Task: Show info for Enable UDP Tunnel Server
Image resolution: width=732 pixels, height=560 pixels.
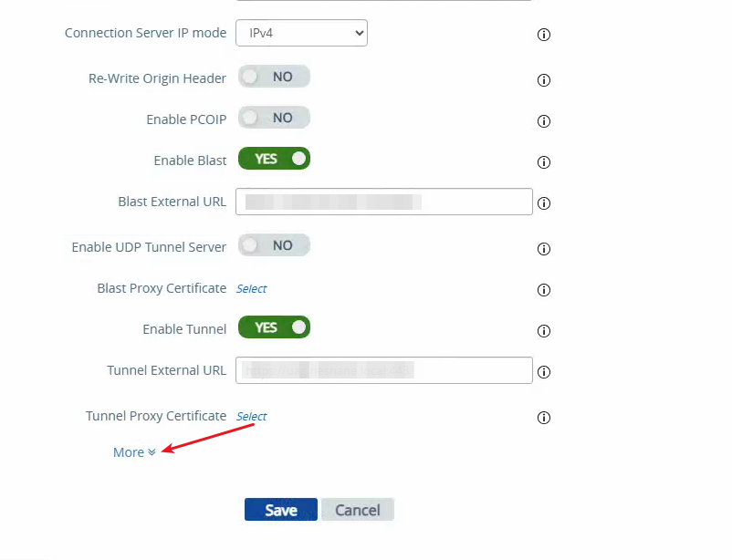Action: [544, 249]
